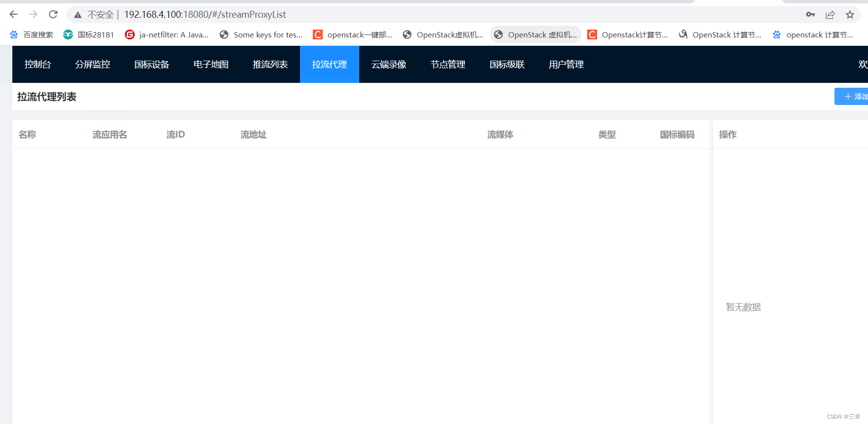
Task: Open 节点管理 menu item
Action: click(x=448, y=64)
